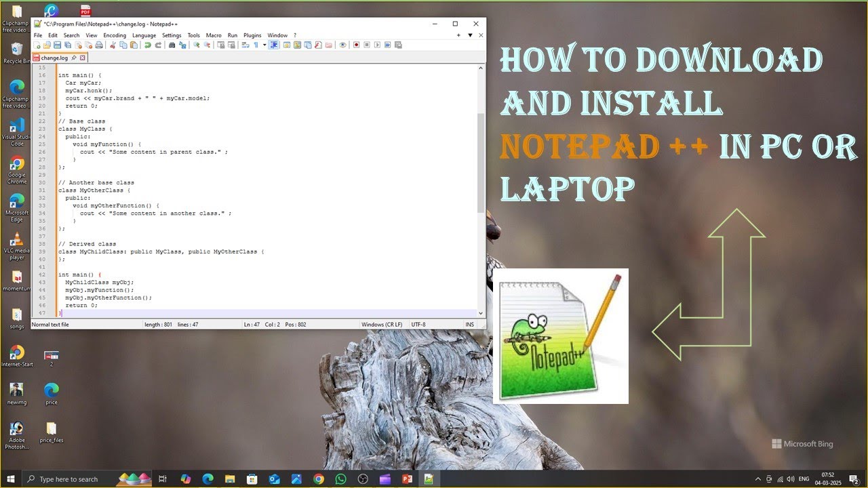Image resolution: width=868 pixels, height=488 pixels.
Task: Click the Open file toolbar icon
Action: [x=47, y=45]
